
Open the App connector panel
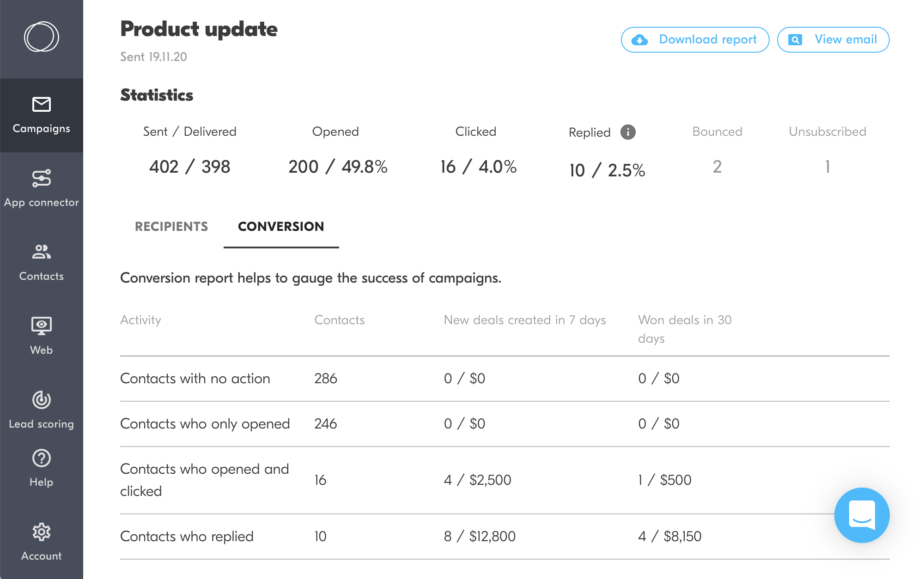click(42, 187)
